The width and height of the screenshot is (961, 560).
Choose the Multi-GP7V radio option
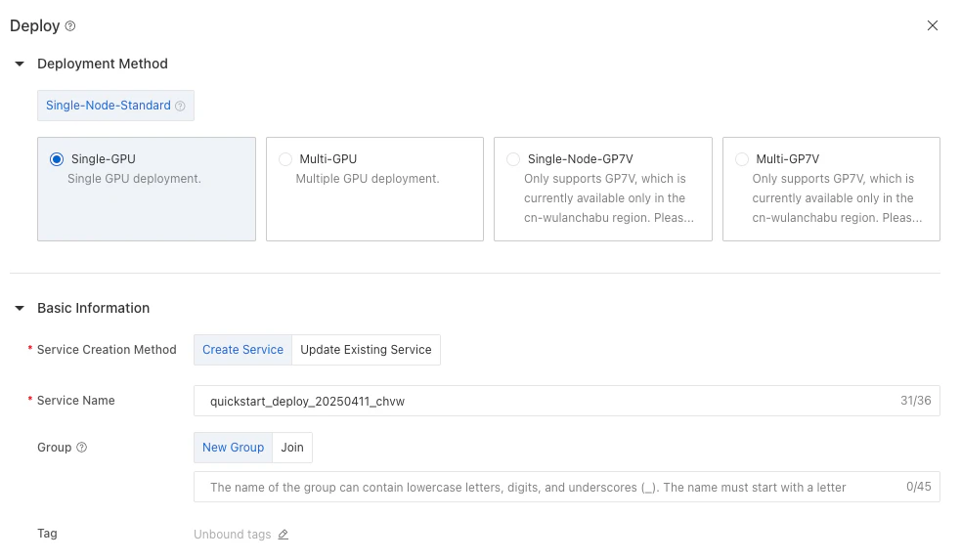pyautogui.click(x=742, y=159)
